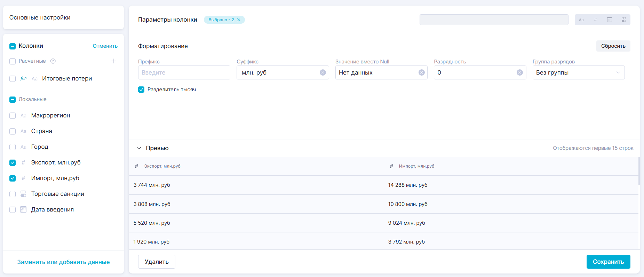Select the boolean toggle type icon in header
Screen dimensions: 644x277
click(623, 20)
